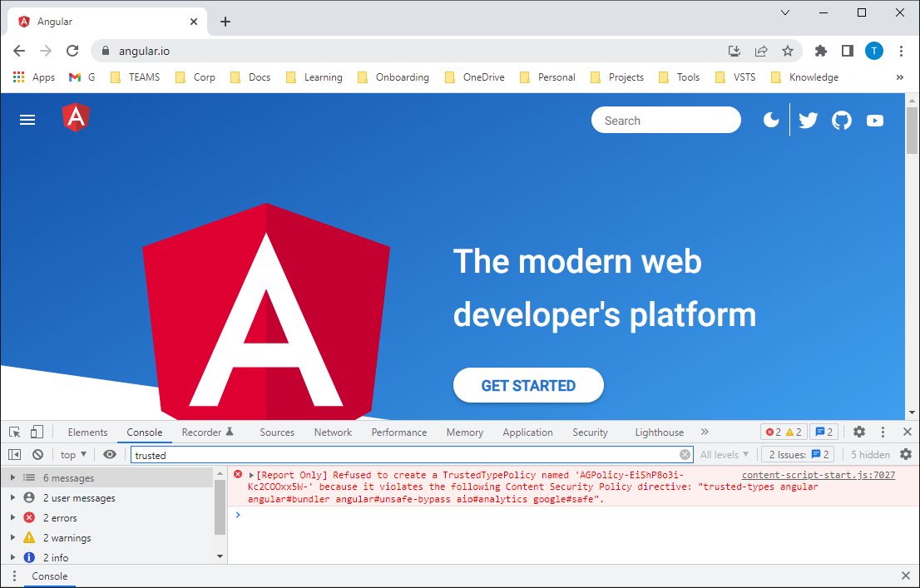Viewport: 920px width, 588px height.
Task: Open the content-script-start.js:7027 source link
Action: click(819, 475)
